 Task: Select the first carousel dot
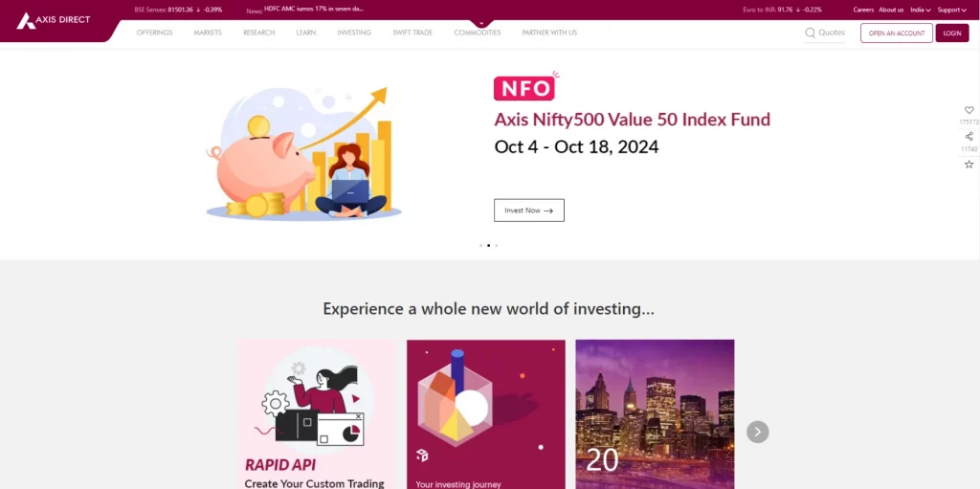click(480, 245)
